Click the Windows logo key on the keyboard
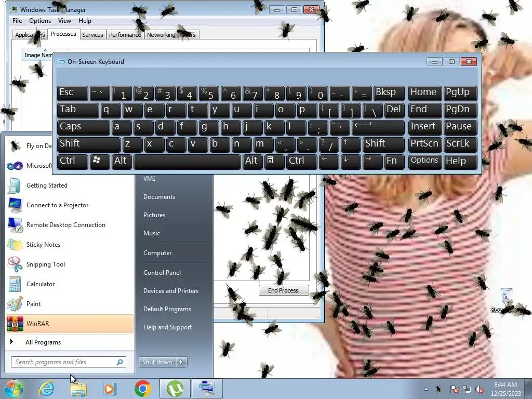This screenshot has width=532, height=399. point(100,162)
